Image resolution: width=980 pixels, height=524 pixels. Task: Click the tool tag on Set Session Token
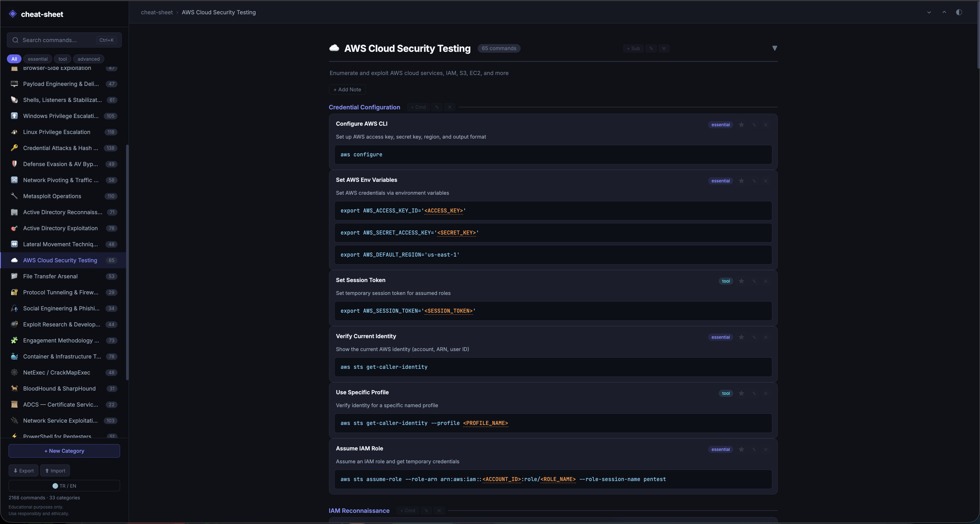point(726,281)
